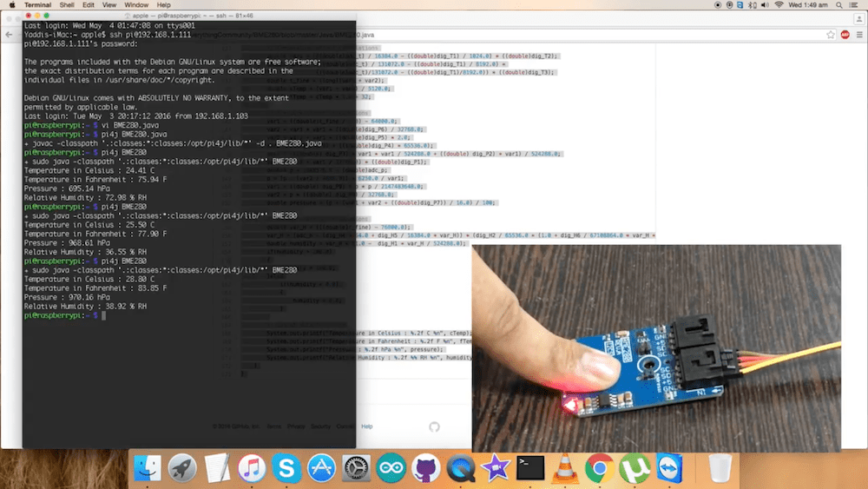Open TeamViewer from the dock
868x489 pixels.
(x=669, y=468)
